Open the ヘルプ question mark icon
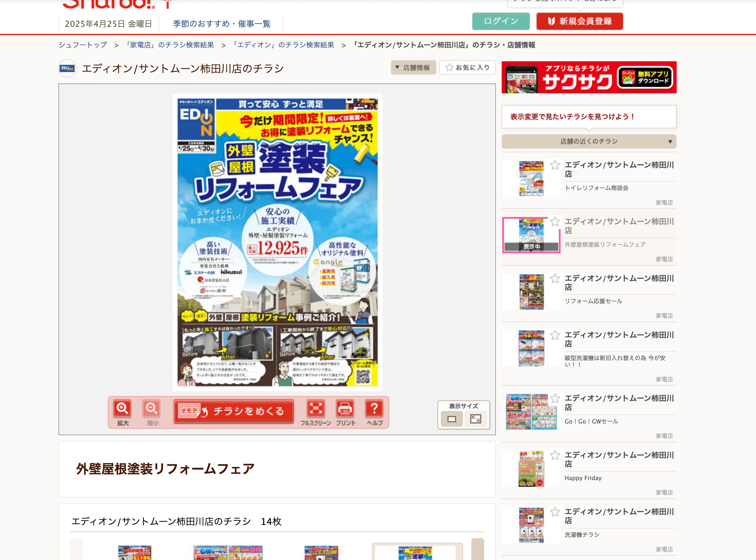This screenshot has height=560, width=756. pyautogui.click(x=374, y=408)
